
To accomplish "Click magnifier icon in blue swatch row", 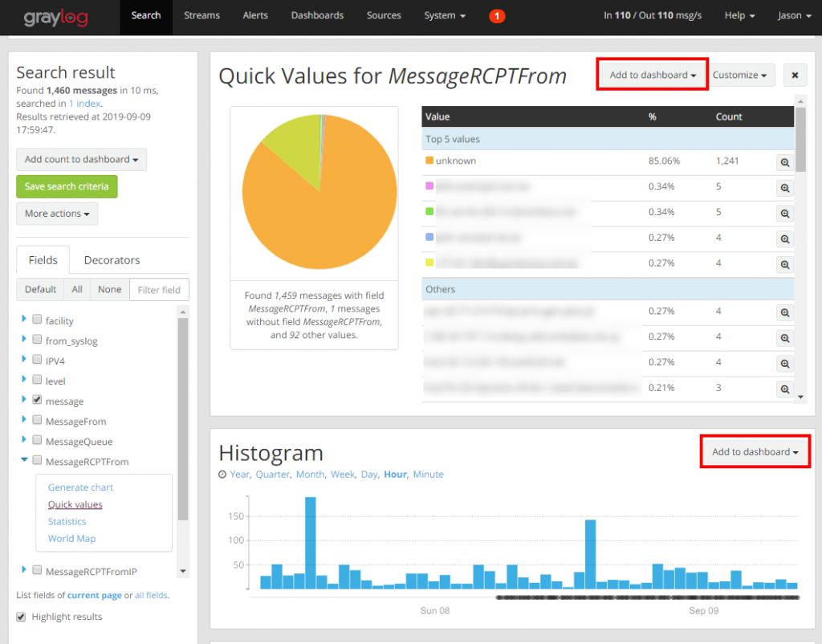I will pos(784,239).
